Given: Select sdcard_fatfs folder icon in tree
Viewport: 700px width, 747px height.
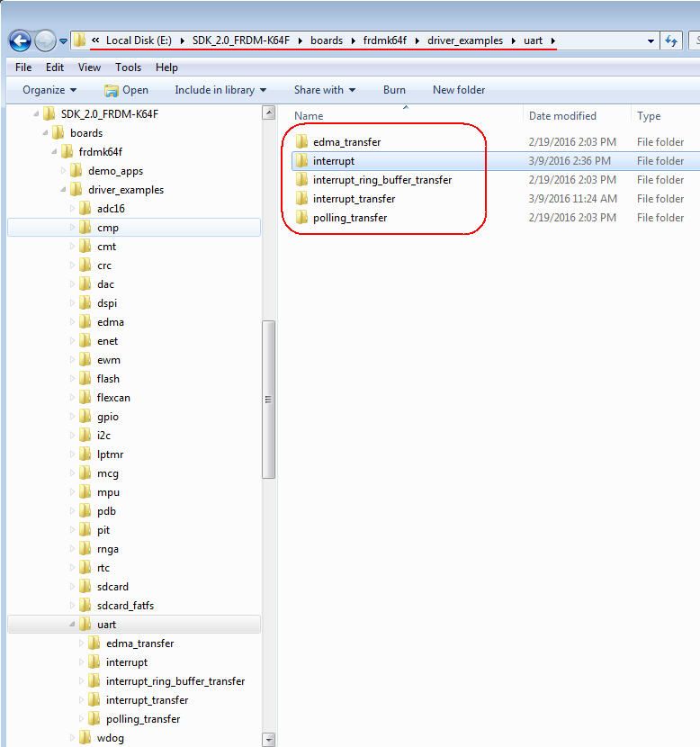Looking at the screenshot, I should pos(85,605).
